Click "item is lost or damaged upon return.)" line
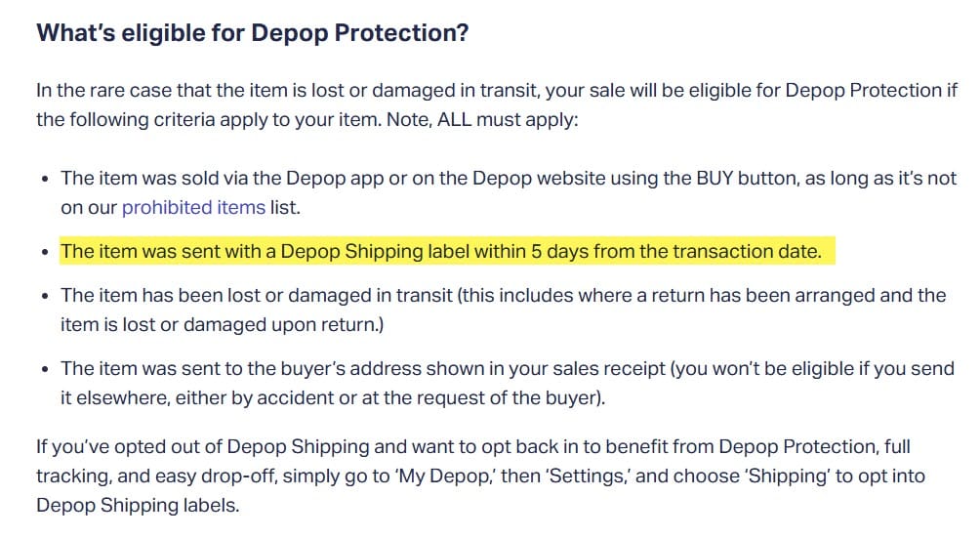Image resolution: width=980 pixels, height=538 pixels. pos(222,325)
